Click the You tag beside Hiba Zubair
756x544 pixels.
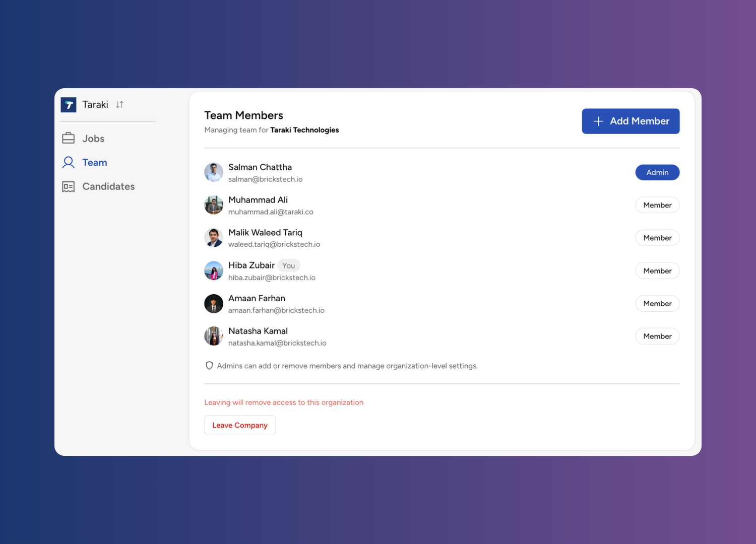coord(289,265)
